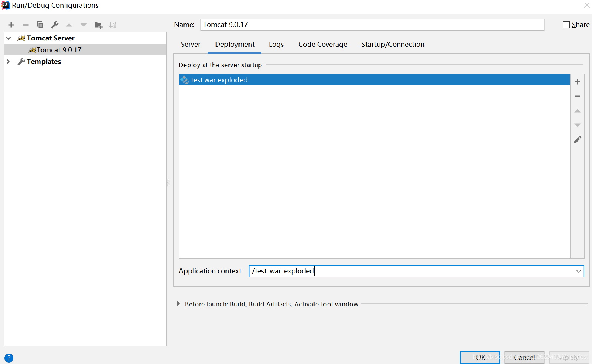Select Tomcat 9.0.17 in the configuration tree
The width and height of the screenshot is (592, 364).
(x=85, y=50)
